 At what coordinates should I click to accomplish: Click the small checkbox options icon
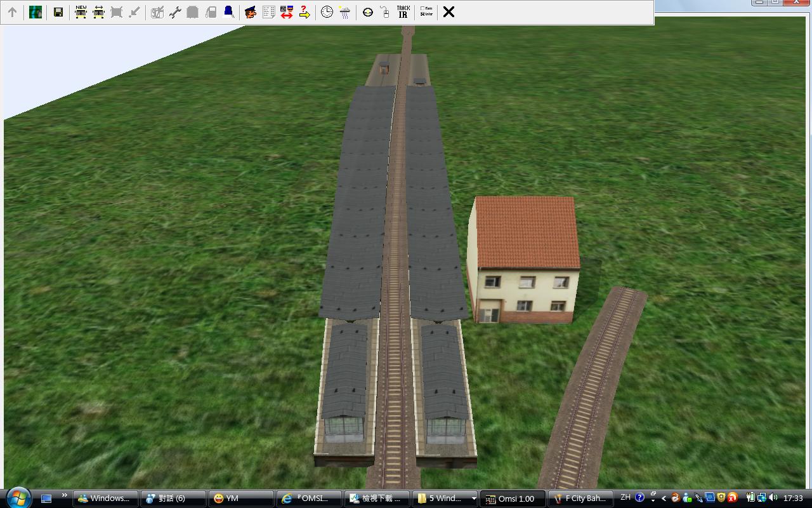coord(426,12)
